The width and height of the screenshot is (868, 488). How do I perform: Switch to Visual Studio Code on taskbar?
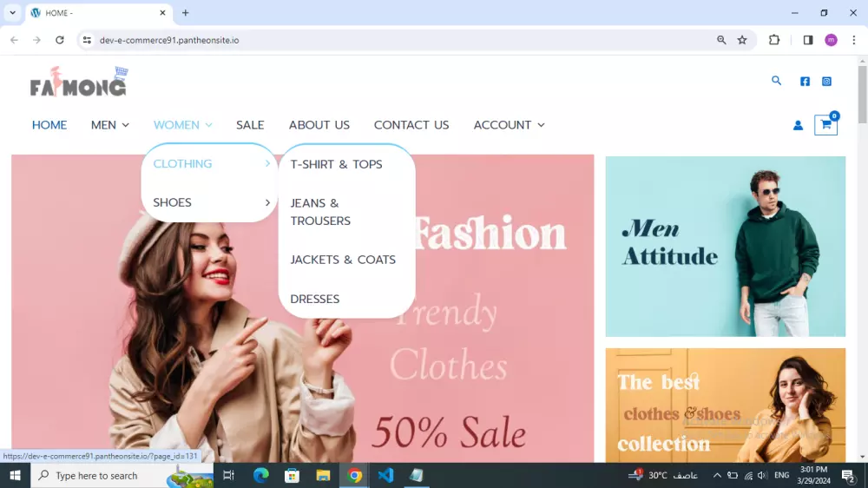pos(386,475)
